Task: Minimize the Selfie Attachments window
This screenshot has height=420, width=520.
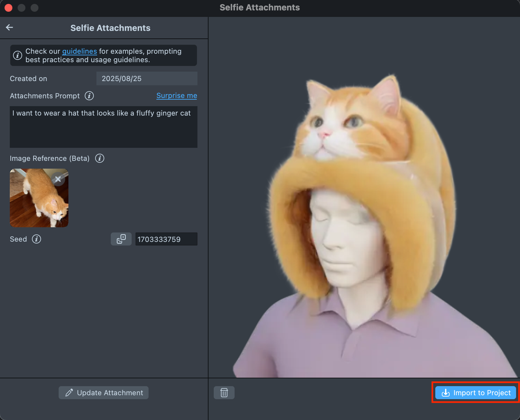Action: pos(22,7)
